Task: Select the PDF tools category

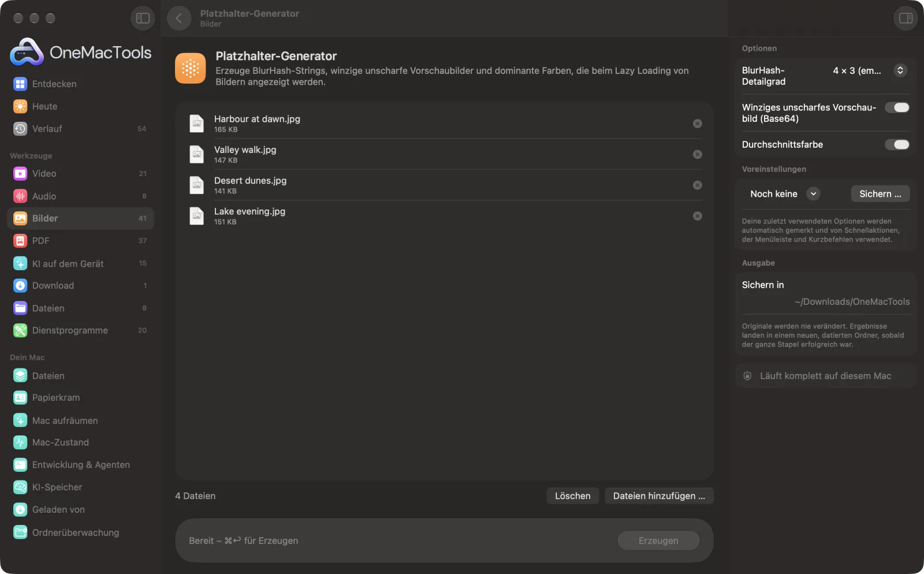Action: click(x=80, y=241)
